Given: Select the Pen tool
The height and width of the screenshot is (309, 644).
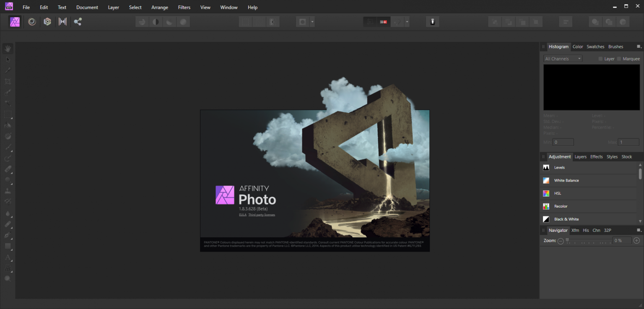Looking at the screenshot, I should [8, 235].
